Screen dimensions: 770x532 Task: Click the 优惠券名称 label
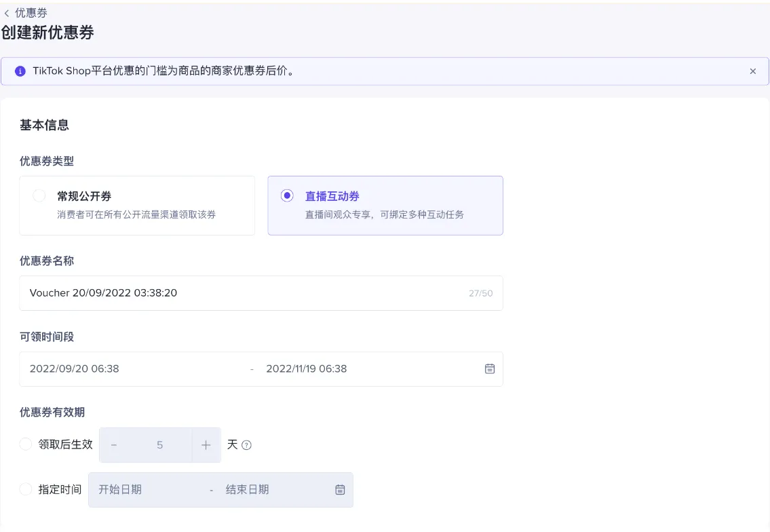coord(47,261)
